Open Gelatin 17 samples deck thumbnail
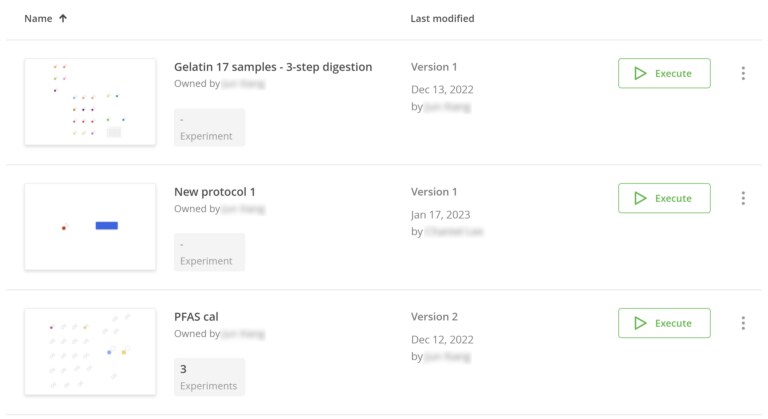 90,102
